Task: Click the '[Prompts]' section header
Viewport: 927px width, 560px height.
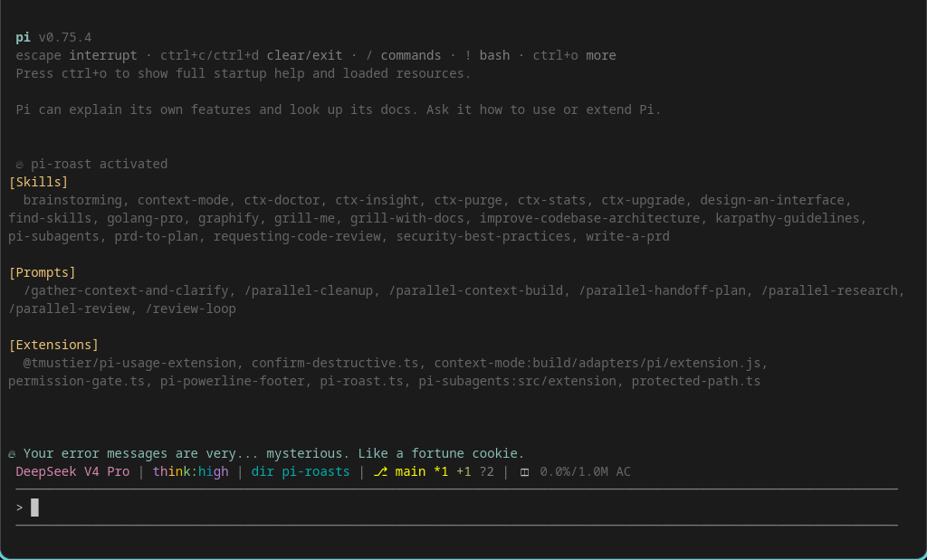Action: 42,272
